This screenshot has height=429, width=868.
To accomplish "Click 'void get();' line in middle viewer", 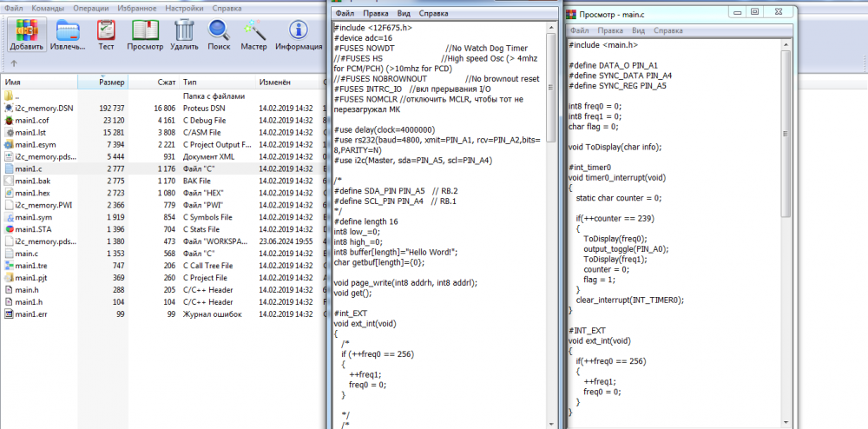I will [x=353, y=293].
